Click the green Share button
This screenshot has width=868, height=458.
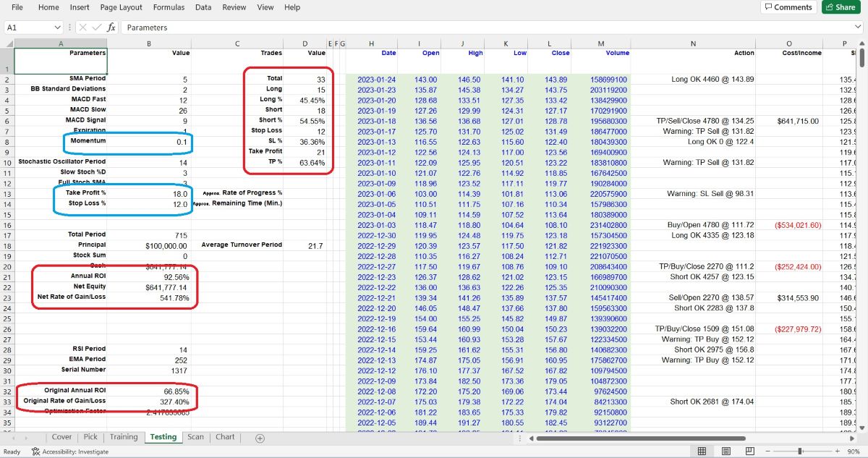(x=841, y=7)
